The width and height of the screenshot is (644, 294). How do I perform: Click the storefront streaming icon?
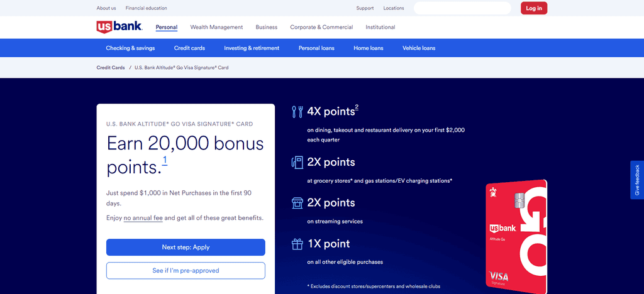[x=297, y=203]
